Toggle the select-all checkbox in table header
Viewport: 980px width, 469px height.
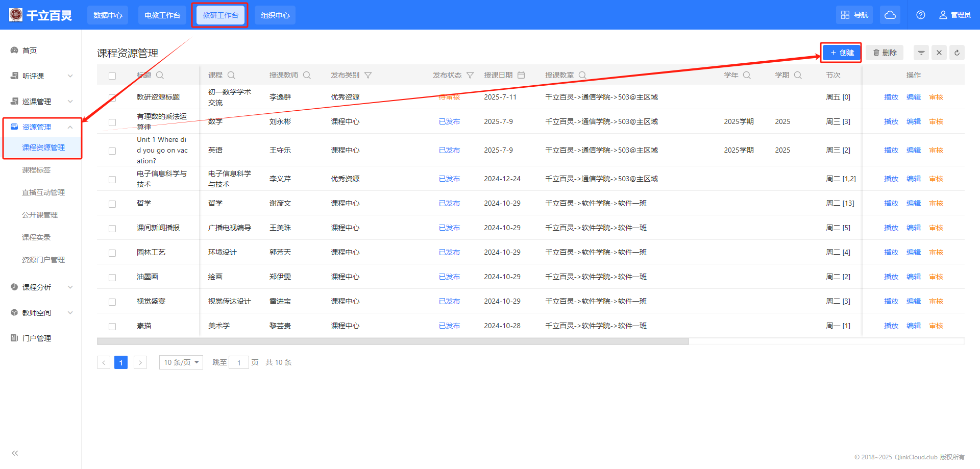tap(112, 76)
